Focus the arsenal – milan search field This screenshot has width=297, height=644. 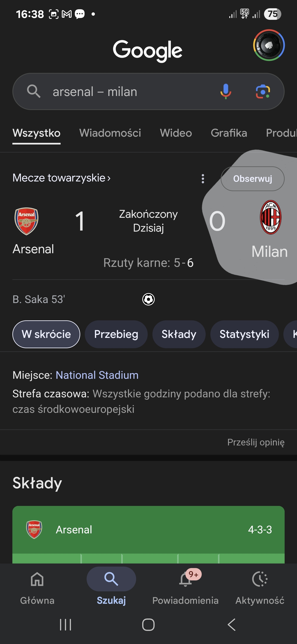[125, 91]
